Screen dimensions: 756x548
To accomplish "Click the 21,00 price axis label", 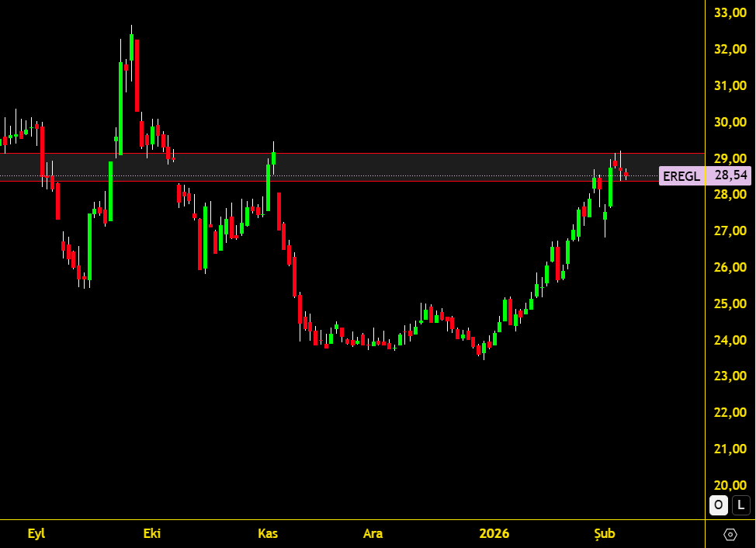I will (x=730, y=449).
